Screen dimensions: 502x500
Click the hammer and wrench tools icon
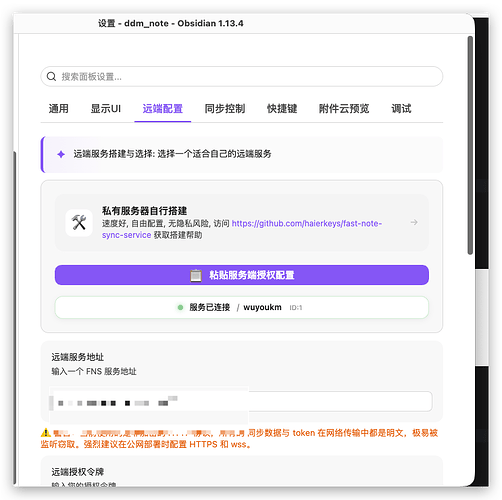coord(79,223)
